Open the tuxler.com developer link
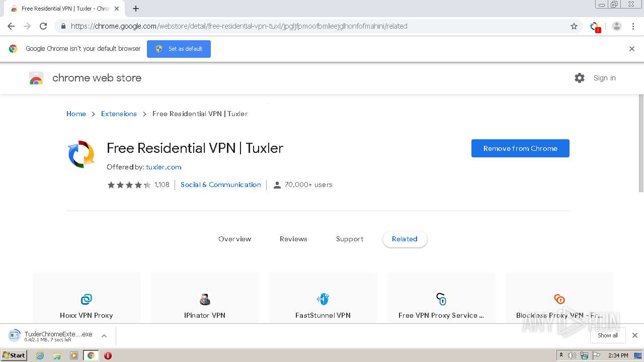This screenshot has height=362, width=644. pyautogui.click(x=164, y=167)
